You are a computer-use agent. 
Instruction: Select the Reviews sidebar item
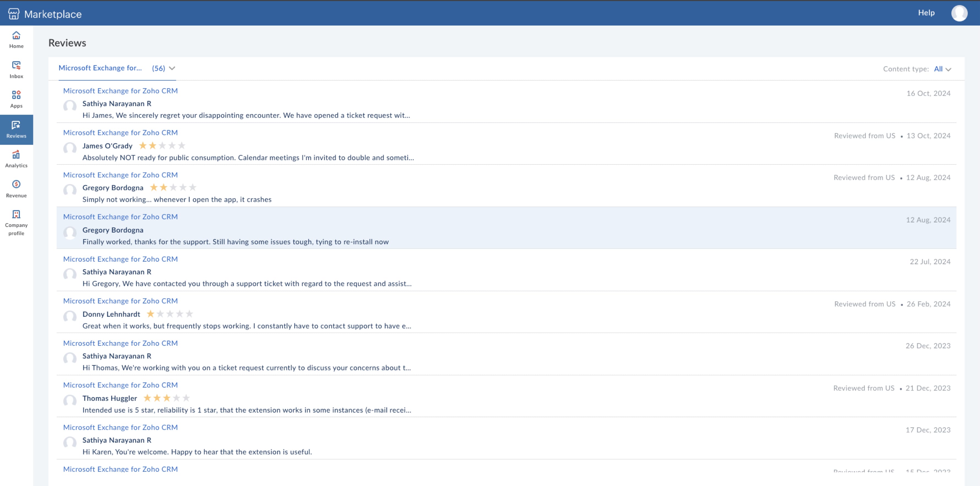[16, 130]
